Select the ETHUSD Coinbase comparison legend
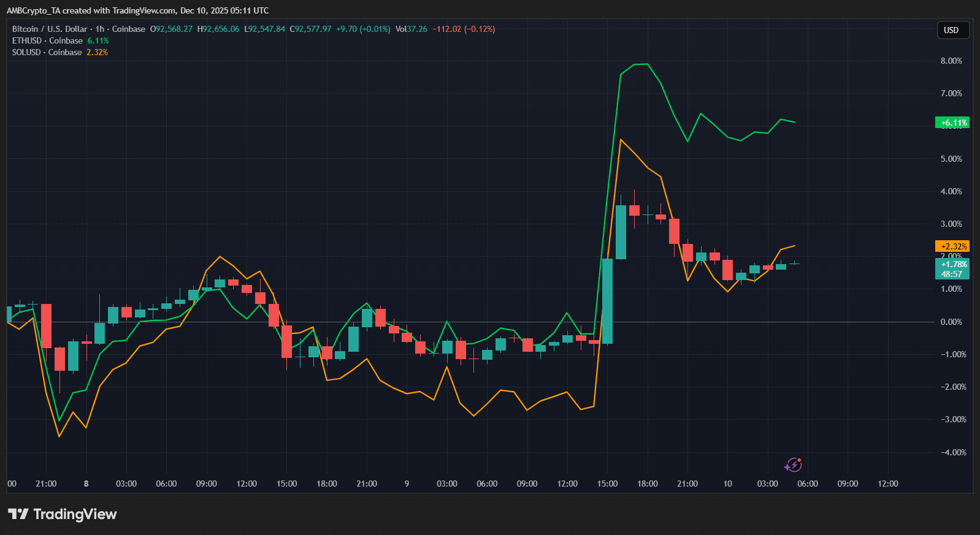 pyautogui.click(x=47, y=40)
